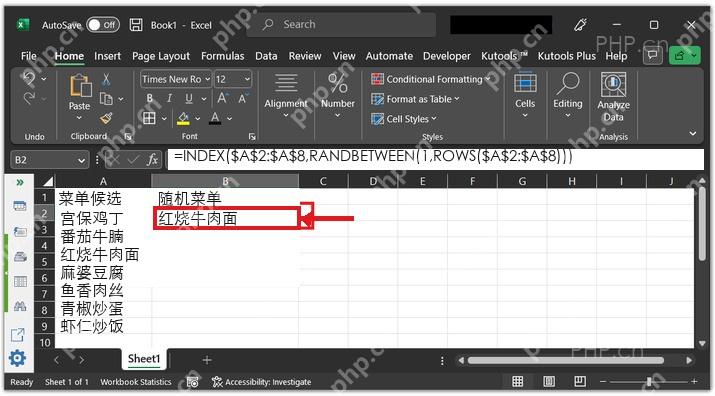Click the zoom slider handle
Image resolution: width=715 pixels, height=396 pixels.
(x=648, y=381)
